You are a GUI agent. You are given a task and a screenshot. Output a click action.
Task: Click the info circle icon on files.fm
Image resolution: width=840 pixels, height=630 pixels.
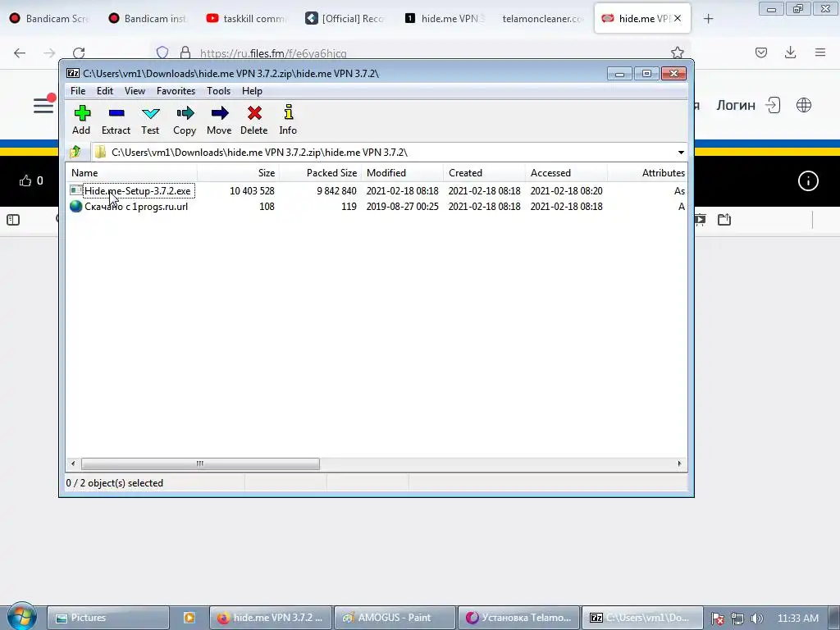coord(808,181)
